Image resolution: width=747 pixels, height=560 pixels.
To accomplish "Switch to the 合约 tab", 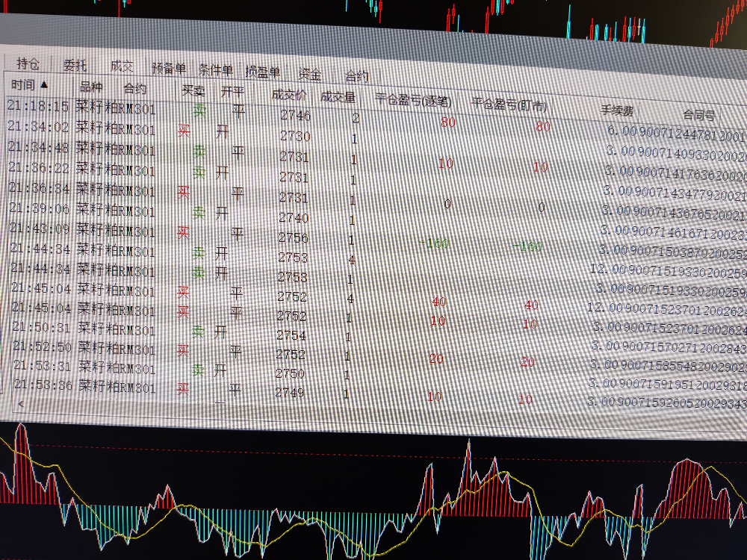I will coord(357,76).
